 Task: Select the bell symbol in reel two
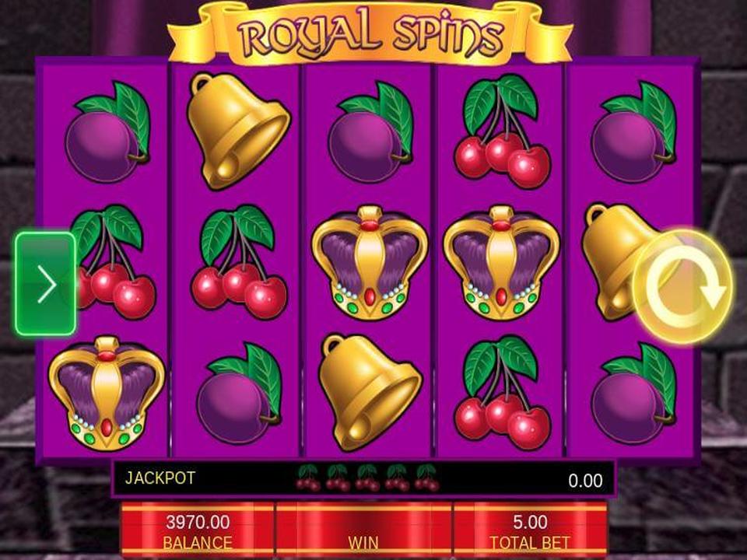click(237, 131)
